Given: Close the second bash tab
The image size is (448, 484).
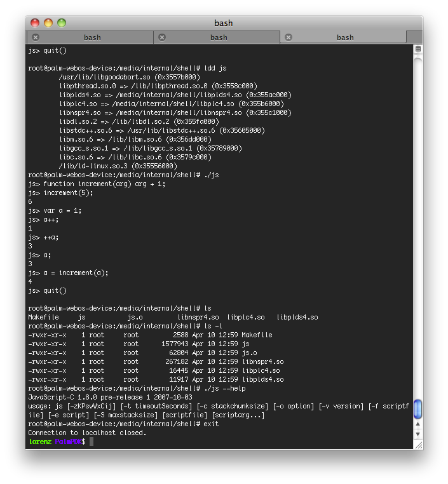Looking at the screenshot, I should tap(162, 37).
